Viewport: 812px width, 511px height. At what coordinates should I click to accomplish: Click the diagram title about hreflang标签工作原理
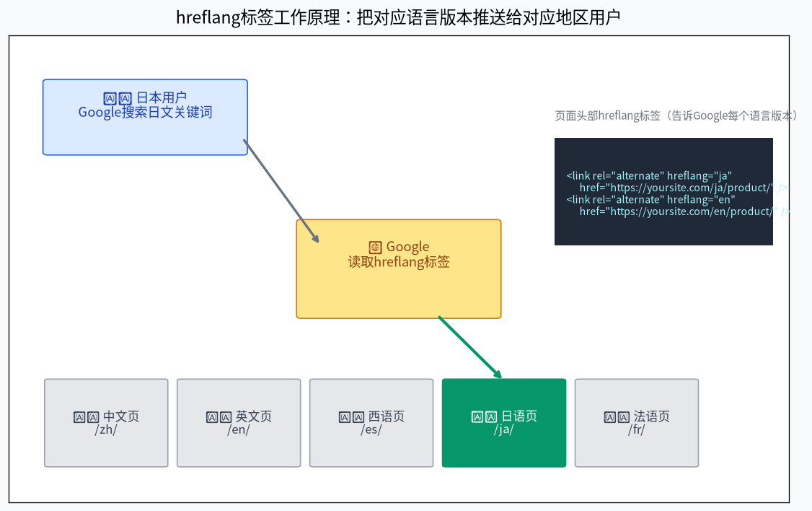click(398, 17)
